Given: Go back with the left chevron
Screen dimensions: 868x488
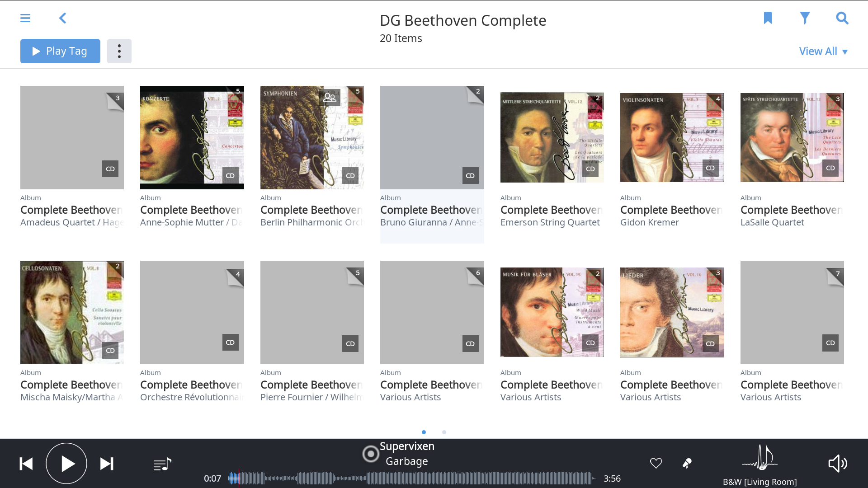Looking at the screenshot, I should pos(62,18).
